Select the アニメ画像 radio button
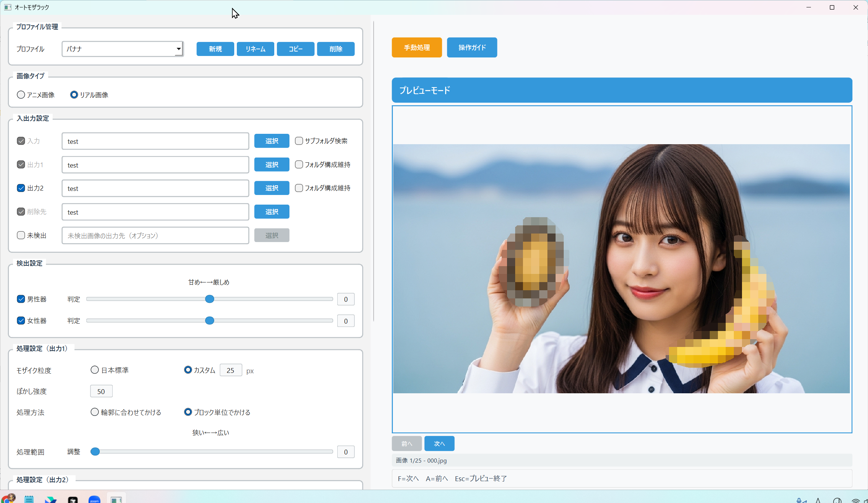Image resolution: width=868 pixels, height=503 pixels. (x=21, y=95)
